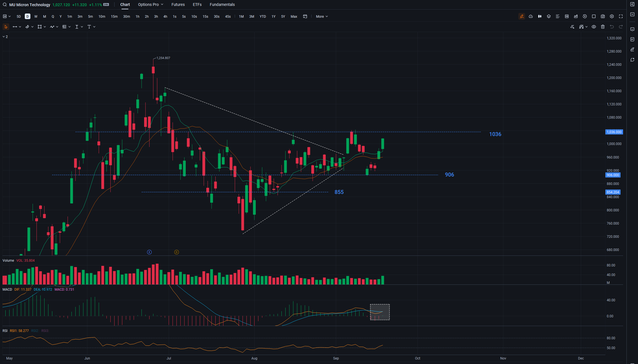
Task: Click the single-pane layout square icon
Action: point(594,16)
